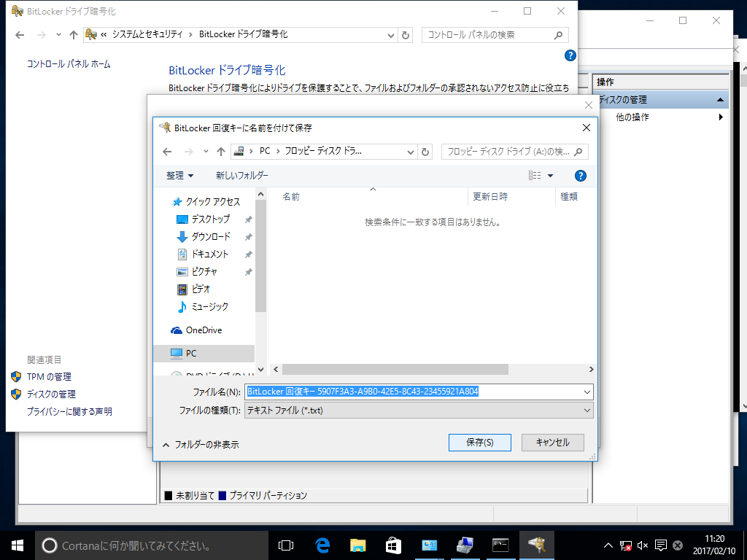Sort by 更新日時 column header
The image size is (747, 560).
[489, 197]
